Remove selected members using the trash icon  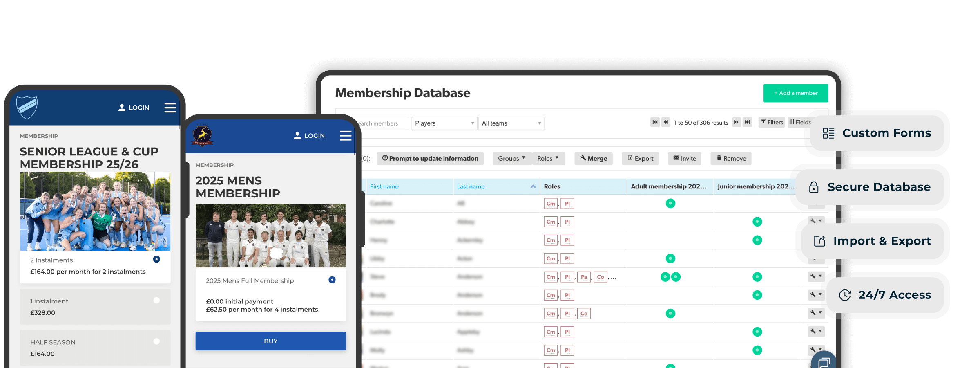[730, 158]
